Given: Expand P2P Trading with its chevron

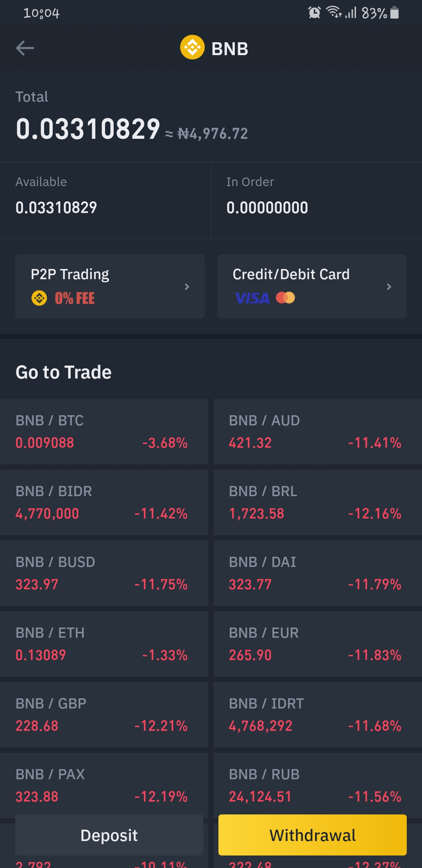Looking at the screenshot, I should tap(187, 287).
